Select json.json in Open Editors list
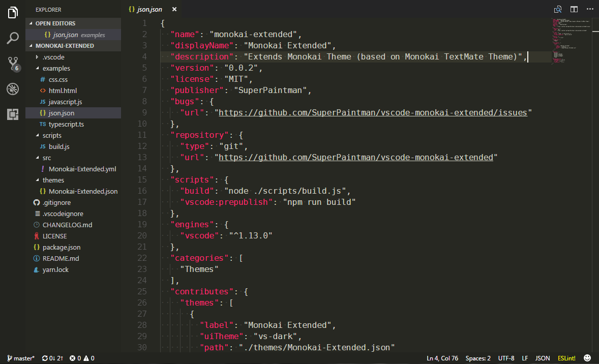This screenshot has width=599, height=364. click(73, 35)
